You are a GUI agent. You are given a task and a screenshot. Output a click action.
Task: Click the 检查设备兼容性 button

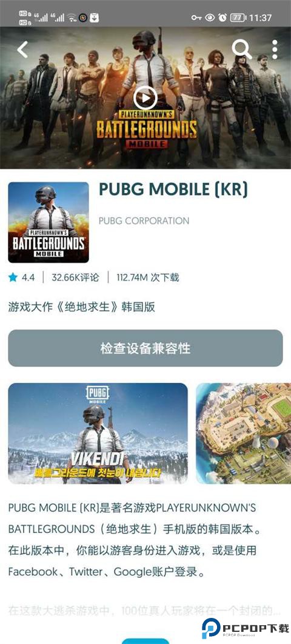(145, 348)
